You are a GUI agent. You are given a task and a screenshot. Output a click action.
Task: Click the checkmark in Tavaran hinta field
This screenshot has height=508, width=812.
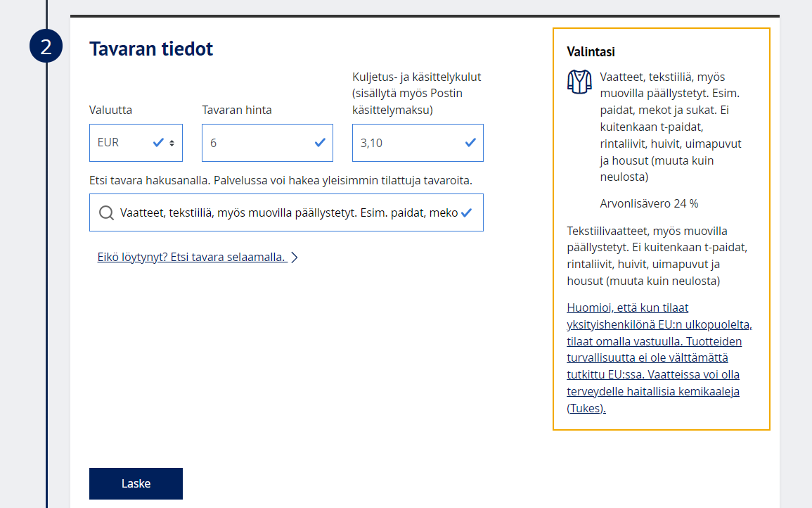coord(320,143)
